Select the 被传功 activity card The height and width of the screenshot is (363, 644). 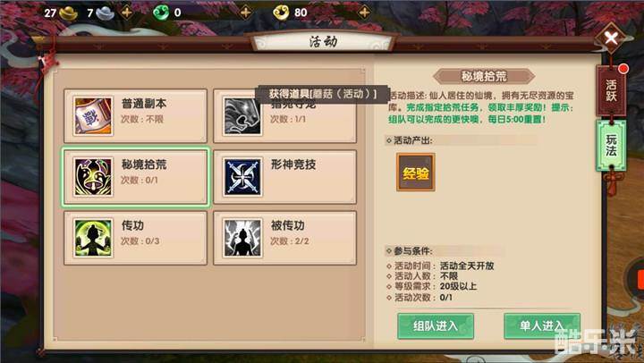(284, 238)
